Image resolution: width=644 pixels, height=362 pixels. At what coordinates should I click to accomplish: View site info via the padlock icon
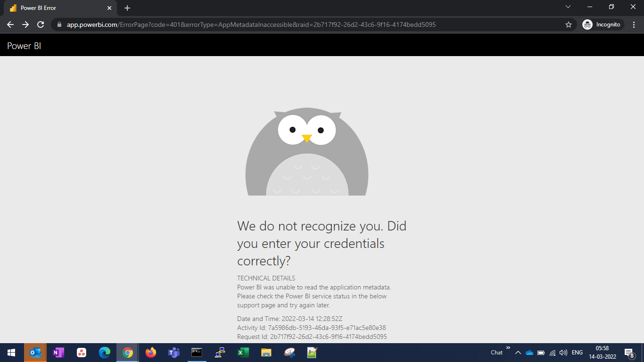pyautogui.click(x=59, y=25)
